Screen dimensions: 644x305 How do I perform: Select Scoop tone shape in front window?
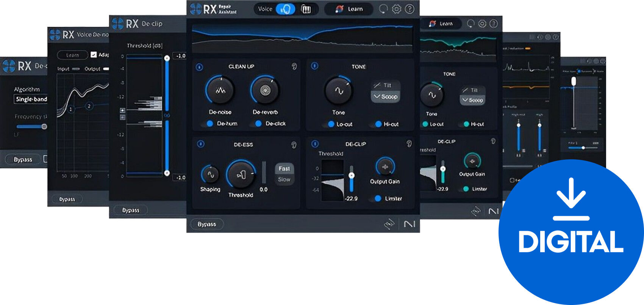coord(385,97)
